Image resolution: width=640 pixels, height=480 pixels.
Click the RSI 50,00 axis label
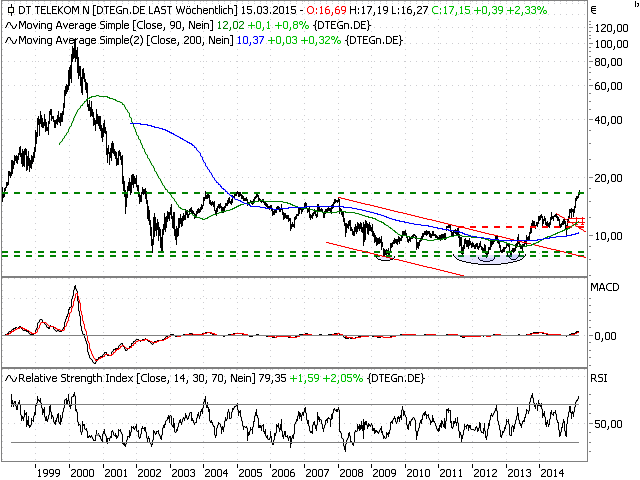pyautogui.click(x=608, y=424)
